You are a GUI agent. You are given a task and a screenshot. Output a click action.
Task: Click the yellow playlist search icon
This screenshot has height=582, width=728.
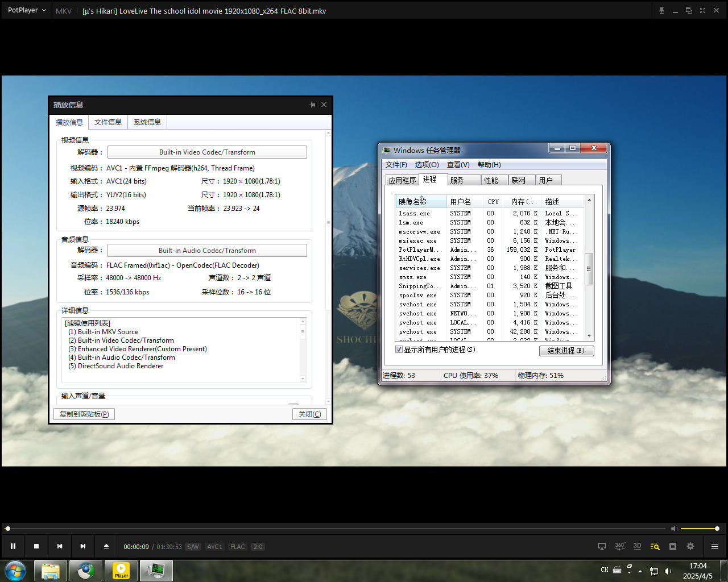tap(655, 546)
